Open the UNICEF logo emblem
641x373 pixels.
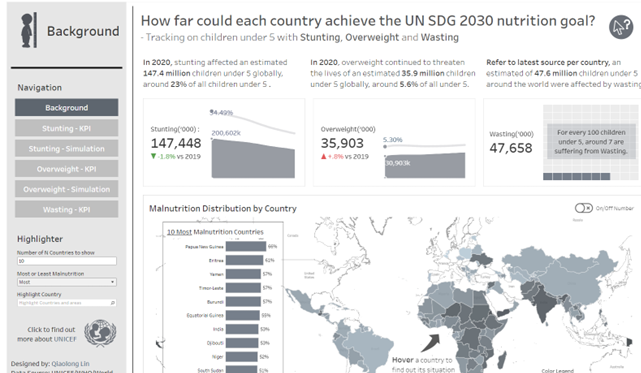[100, 333]
